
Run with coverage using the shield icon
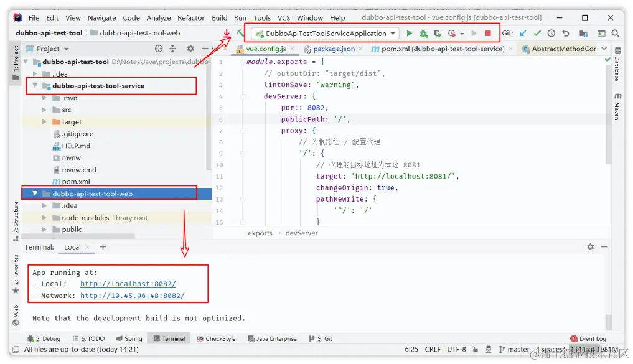pos(437,34)
